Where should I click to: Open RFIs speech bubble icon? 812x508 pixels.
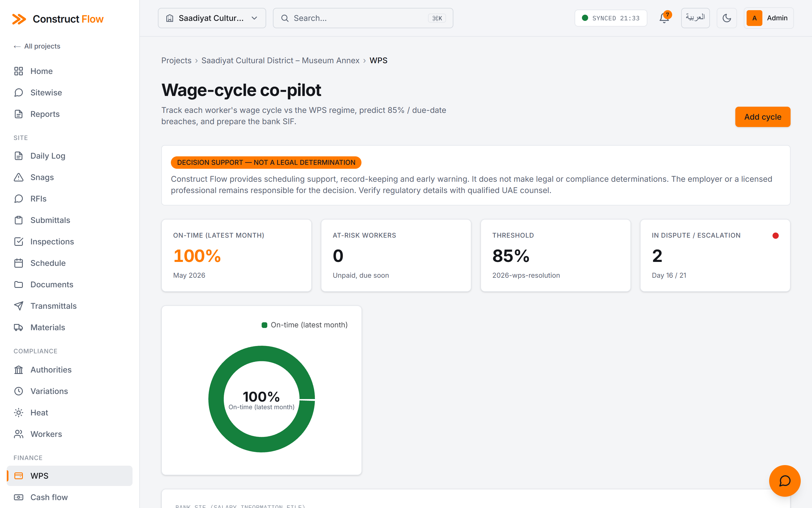pyautogui.click(x=18, y=199)
